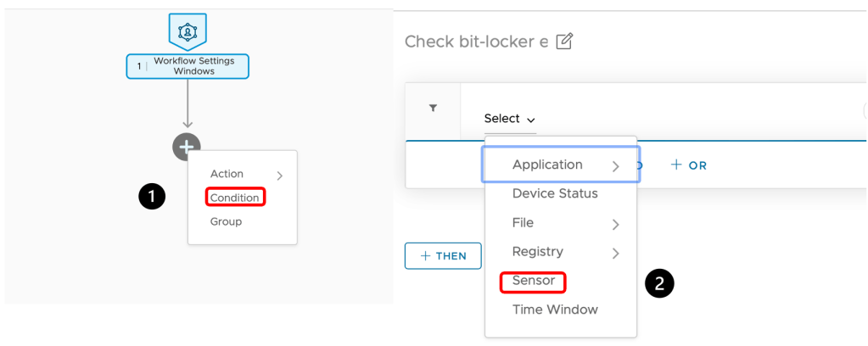868x346 pixels.
Task: Choose Sensor from the dropdown list
Action: click(x=534, y=281)
